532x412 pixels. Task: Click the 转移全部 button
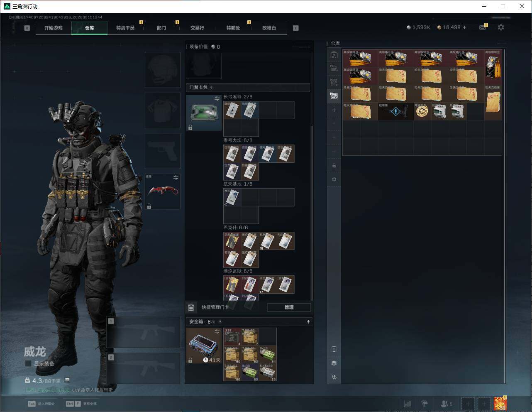point(81,404)
